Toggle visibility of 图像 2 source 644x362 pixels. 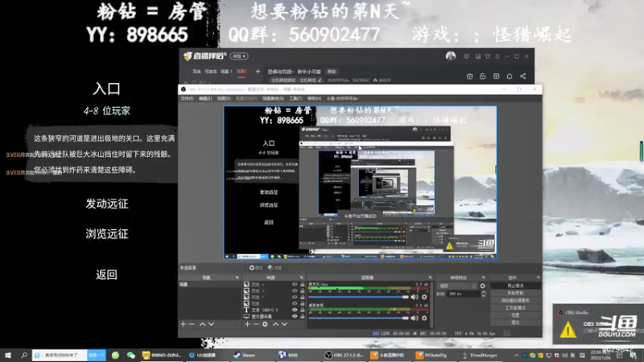tap(295, 297)
